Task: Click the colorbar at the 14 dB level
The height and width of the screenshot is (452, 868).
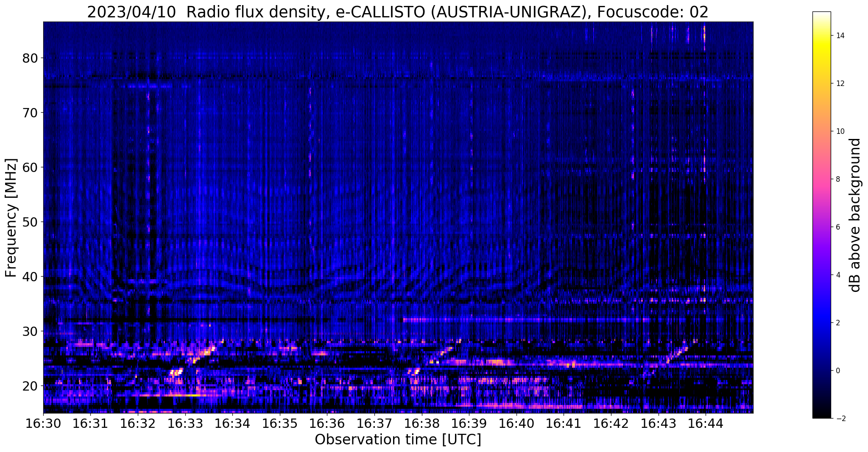Action: [821, 36]
